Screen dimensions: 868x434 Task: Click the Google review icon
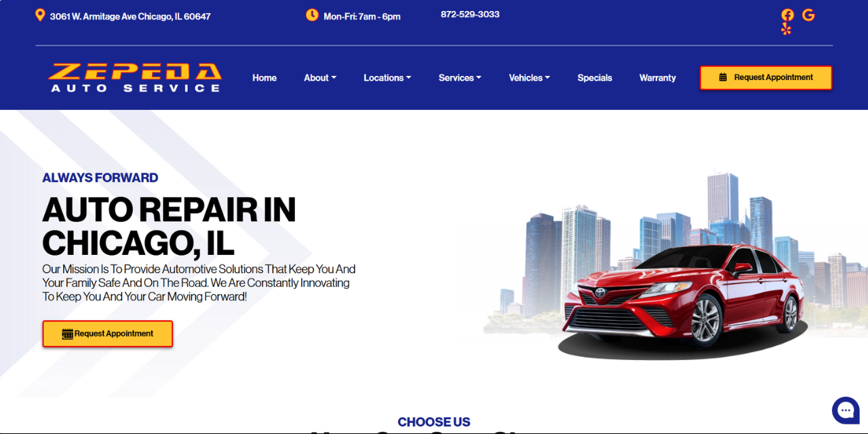(808, 14)
